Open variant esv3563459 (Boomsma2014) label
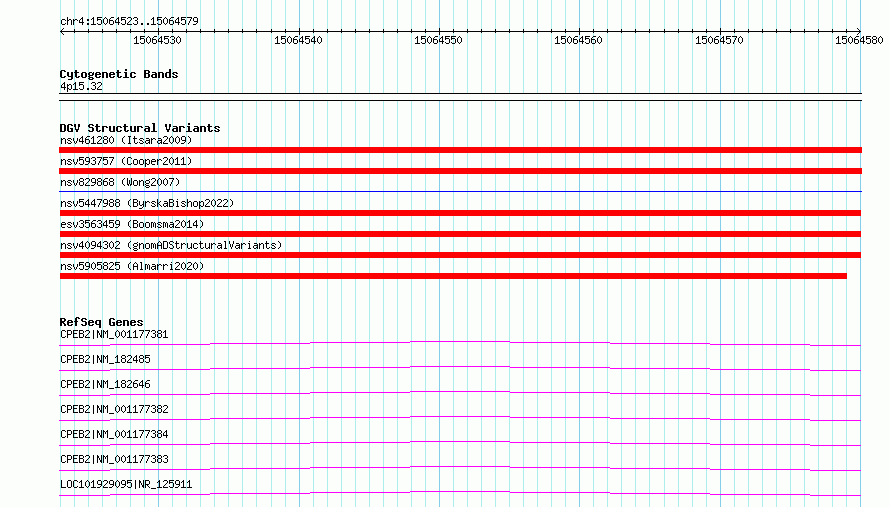The width and height of the screenshot is (890, 507). [132, 224]
